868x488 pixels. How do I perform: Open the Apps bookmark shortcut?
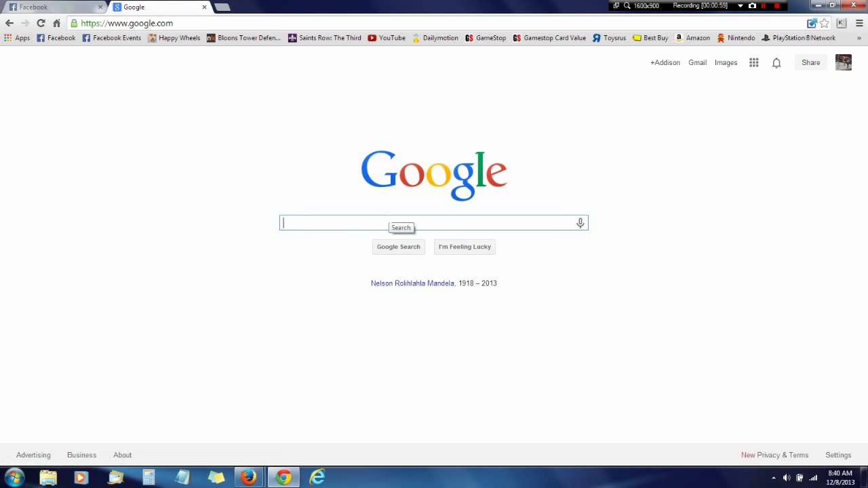pyautogui.click(x=17, y=38)
